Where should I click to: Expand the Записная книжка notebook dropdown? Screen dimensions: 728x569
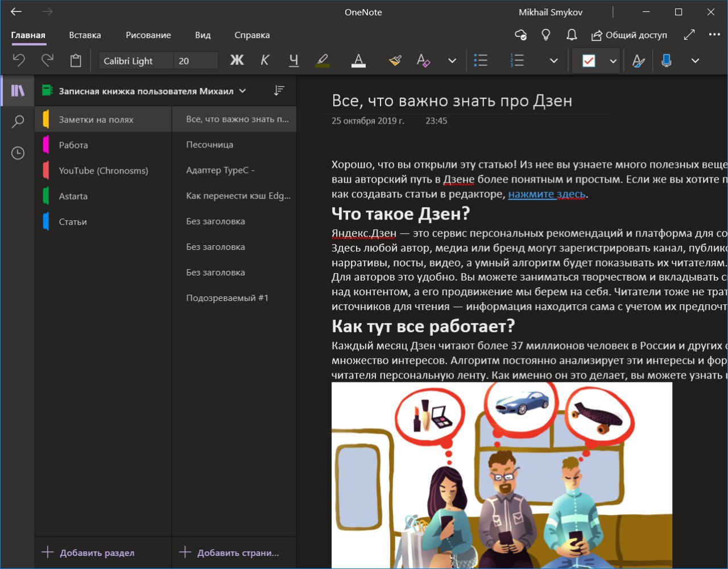click(x=242, y=91)
